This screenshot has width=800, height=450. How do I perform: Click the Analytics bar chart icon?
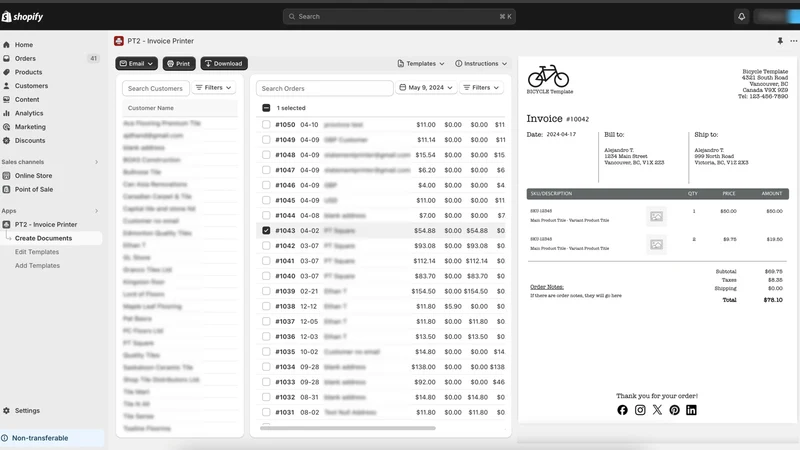tap(6, 113)
